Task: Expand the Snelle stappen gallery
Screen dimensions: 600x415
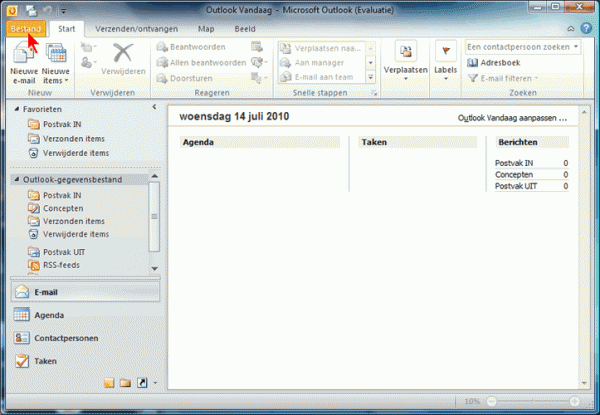Action: [x=370, y=77]
